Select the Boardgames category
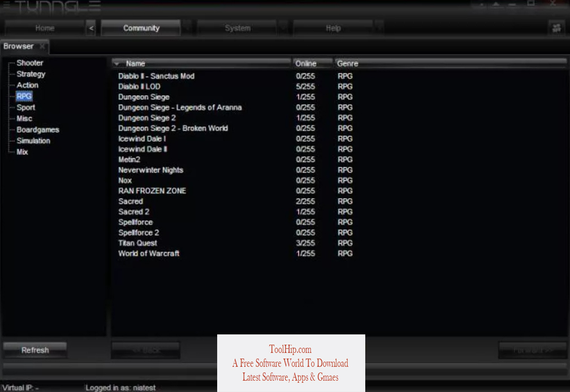570x392 pixels. [x=38, y=129]
